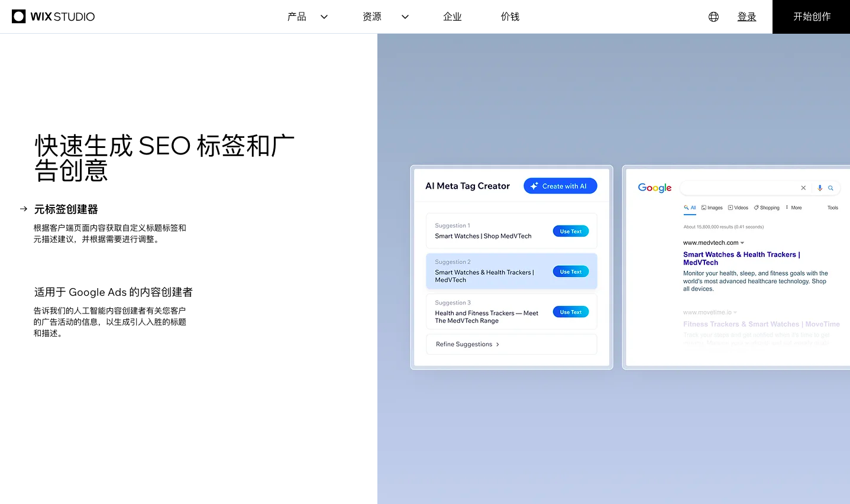Expand Refine Suggestions
The image size is (850, 504).
pos(467,344)
